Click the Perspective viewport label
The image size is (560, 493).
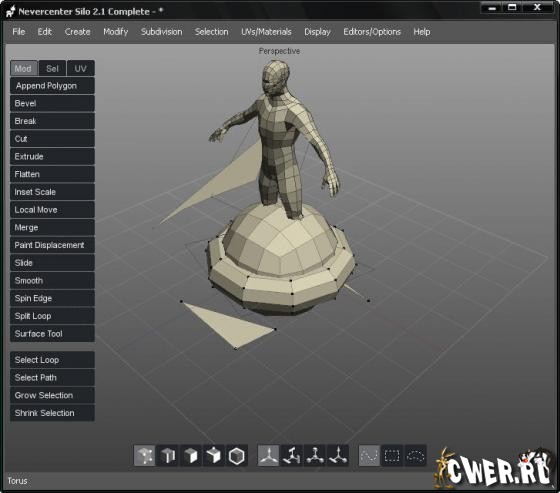279,51
